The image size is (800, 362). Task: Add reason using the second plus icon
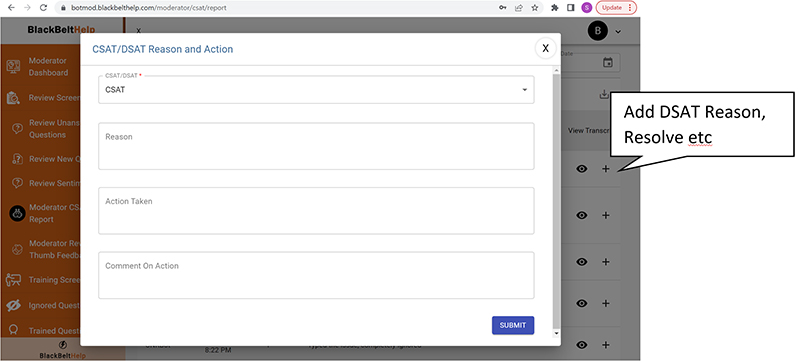[606, 215]
